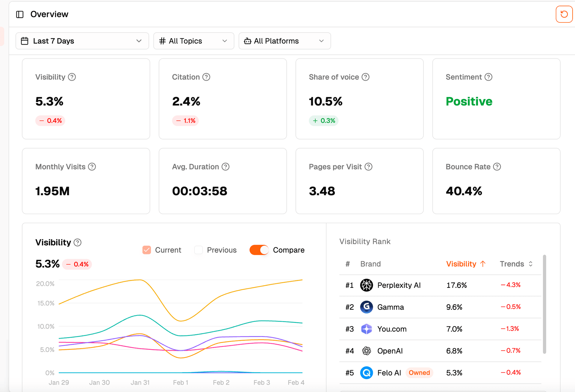
Task: Click the Gamma 9.6% visibility cell
Action: [x=454, y=307]
